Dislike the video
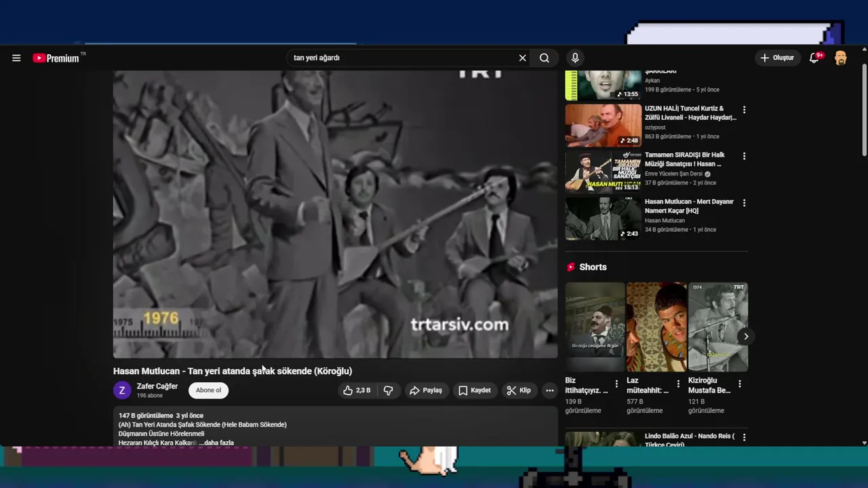The height and width of the screenshot is (488, 868). click(388, 390)
